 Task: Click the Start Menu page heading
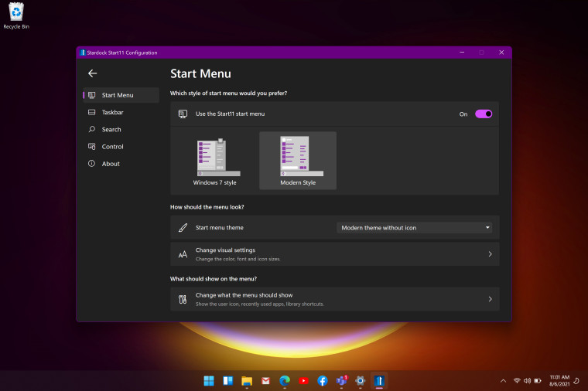[x=200, y=73]
